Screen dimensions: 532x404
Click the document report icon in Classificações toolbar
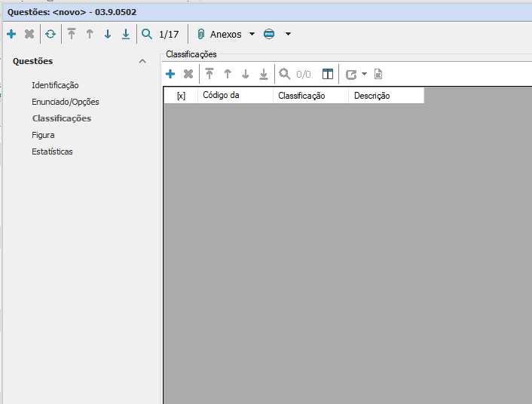tap(378, 74)
